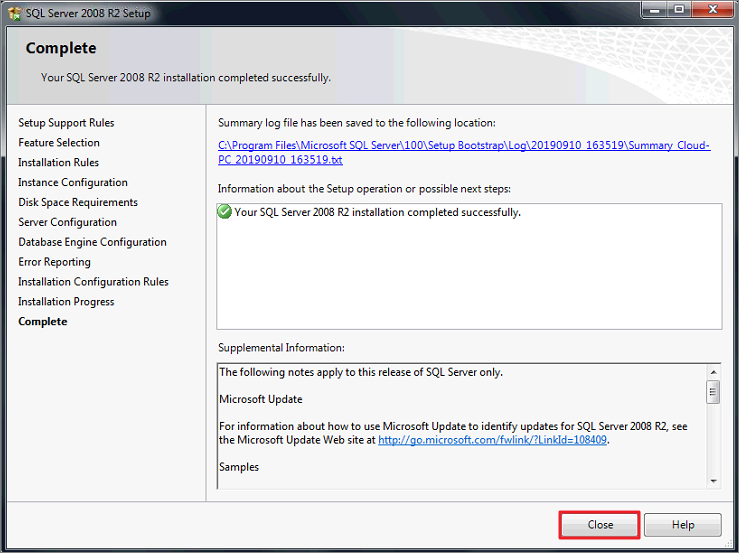Select the Setup Support Rules step
Screen dimensions: 739x553
66,123
